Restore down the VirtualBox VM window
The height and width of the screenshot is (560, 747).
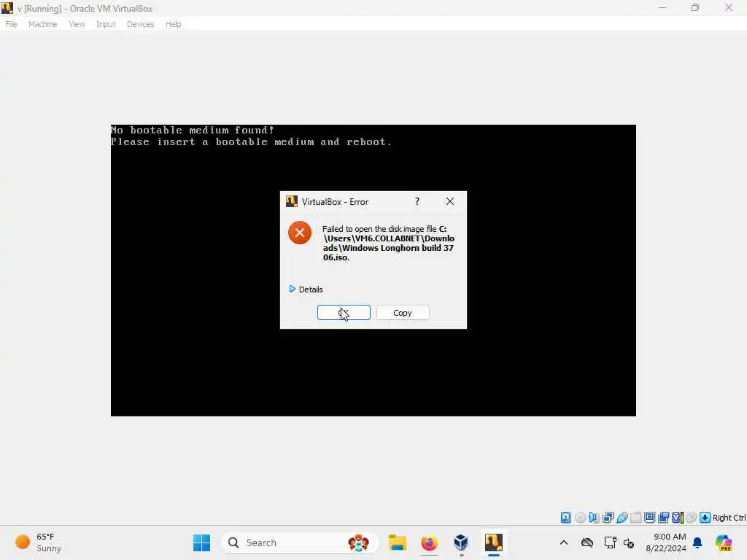pos(695,8)
